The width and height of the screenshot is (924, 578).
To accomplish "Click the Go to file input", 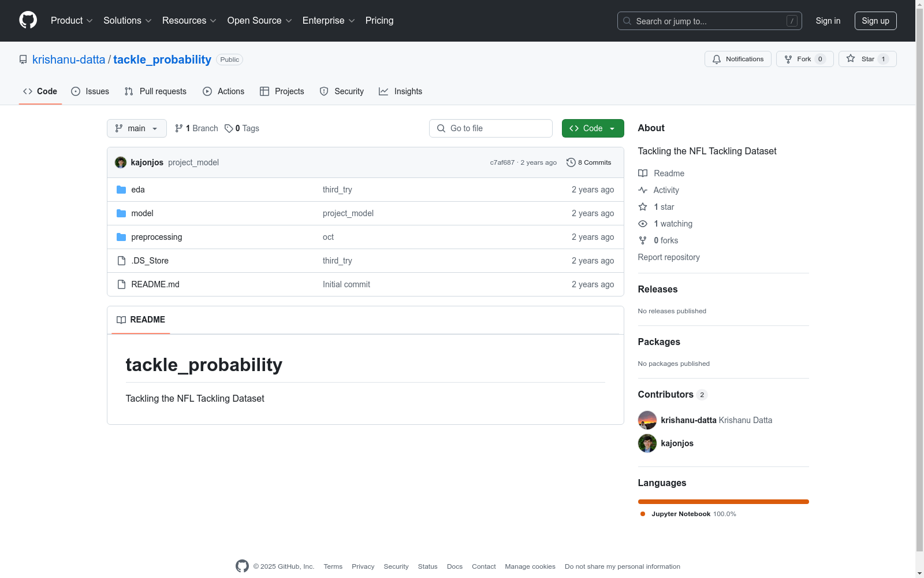I will click(x=491, y=128).
